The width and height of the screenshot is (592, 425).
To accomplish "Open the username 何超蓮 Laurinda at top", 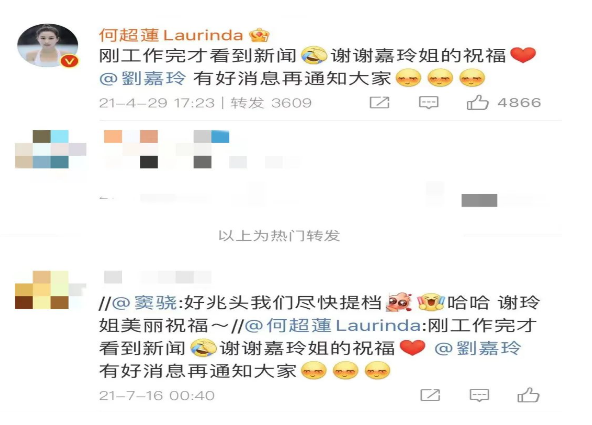I will point(171,35).
